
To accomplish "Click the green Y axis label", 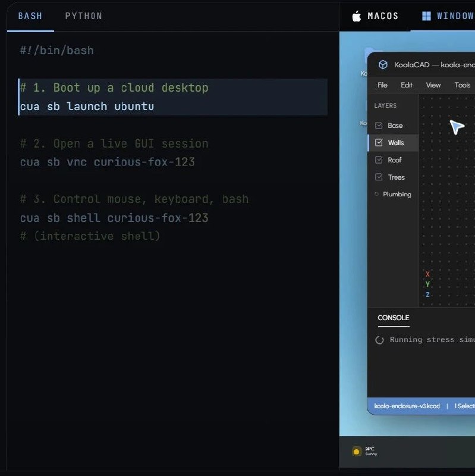I will tap(427, 284).
